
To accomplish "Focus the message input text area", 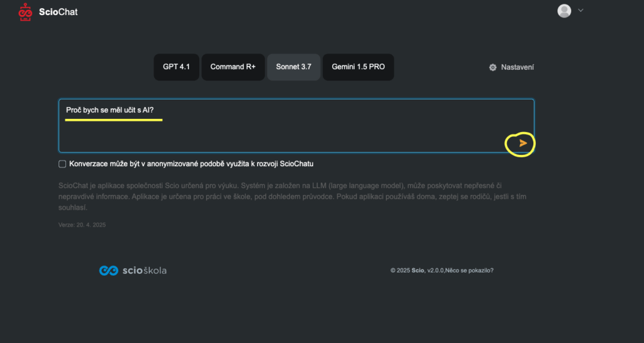I will [296, 126].
